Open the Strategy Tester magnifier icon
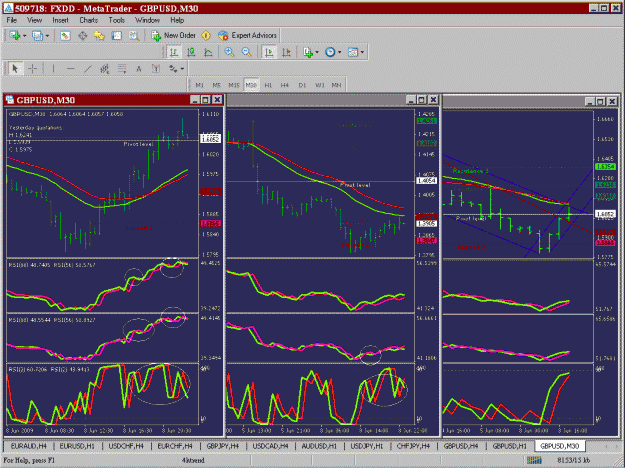The width and height of the screenshot is (625, 468). (134, 36)
